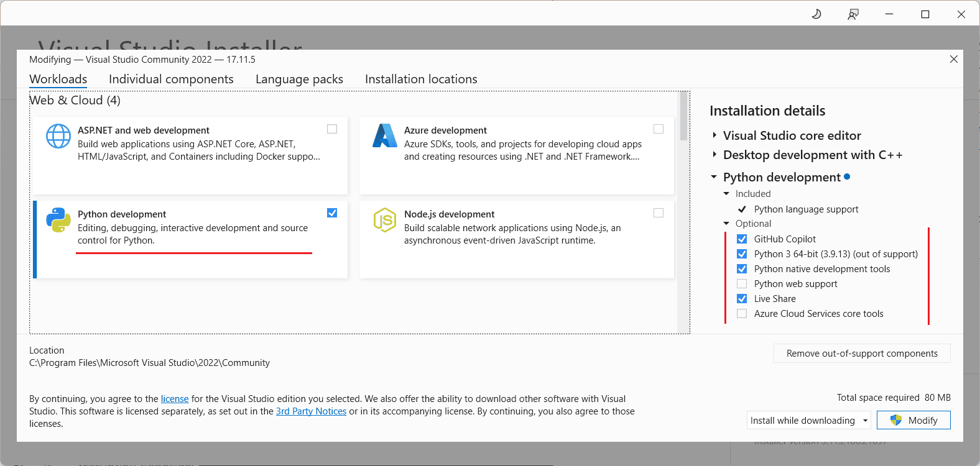This screenshot has height=466, width=980.
Task: Click the shield icon on Modify button
Action: [896, 420]
